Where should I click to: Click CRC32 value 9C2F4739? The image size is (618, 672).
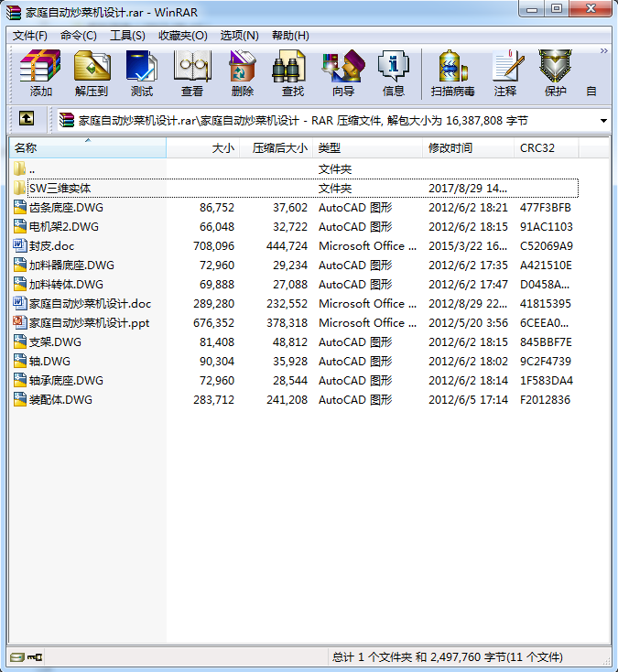point(546,362)
